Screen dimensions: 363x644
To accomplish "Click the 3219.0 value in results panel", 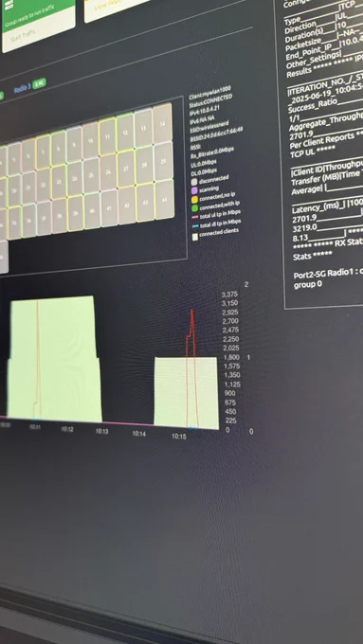I will [x=304, y=228].
